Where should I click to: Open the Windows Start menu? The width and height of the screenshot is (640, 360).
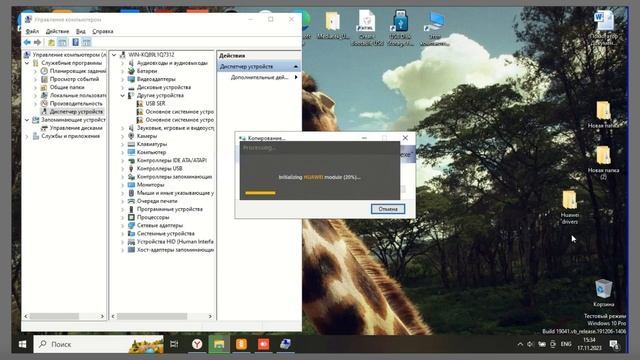[x=22, y=344]
